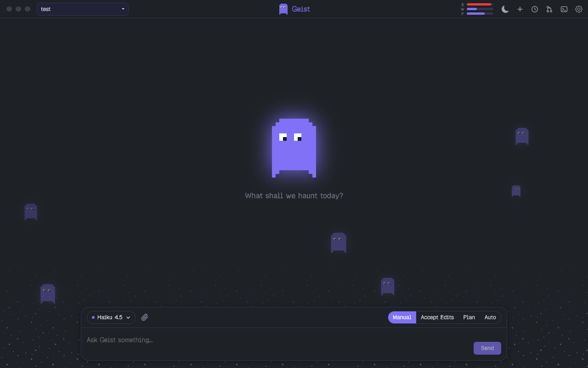Screen dimensions: 588x368
Task: Switch to Accept Edits mode
Action: (437, 317)
